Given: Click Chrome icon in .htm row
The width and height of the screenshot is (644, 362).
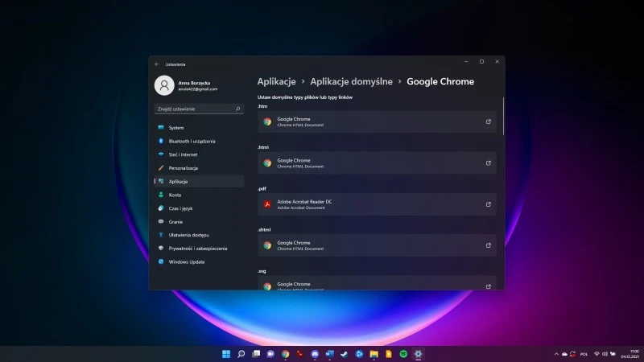Looking at the screenshot, I should [x=267, y=122].
